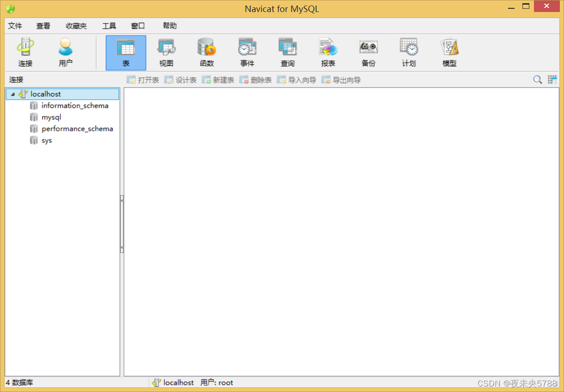Select the information_schema database label
This screenshot has height=392, width=564.
click(75, 106)
